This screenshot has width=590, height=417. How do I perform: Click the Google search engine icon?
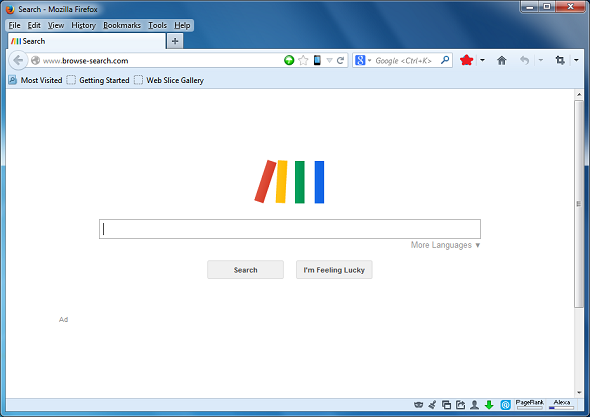coord(360,60)
